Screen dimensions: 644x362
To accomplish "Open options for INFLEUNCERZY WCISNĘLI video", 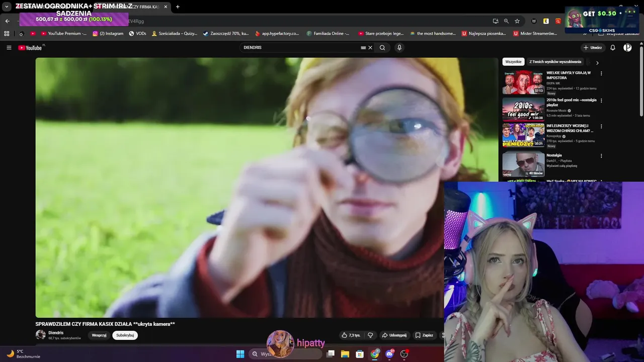I will point(601,126).
